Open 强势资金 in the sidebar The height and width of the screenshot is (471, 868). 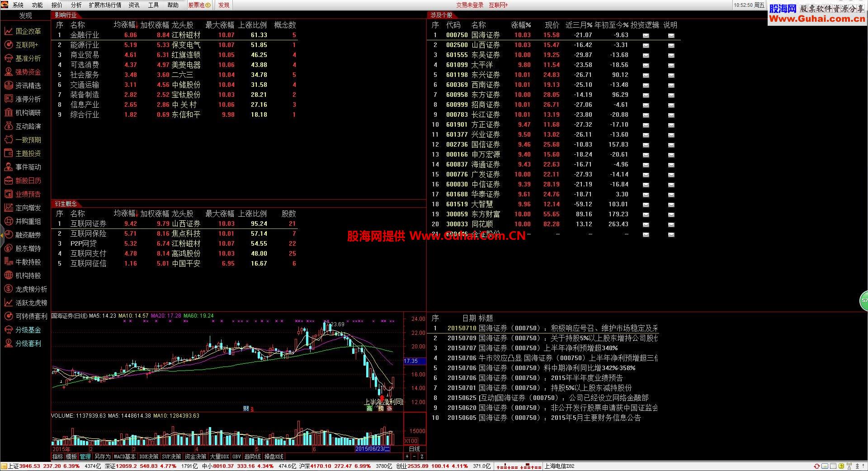click(23, 72)
